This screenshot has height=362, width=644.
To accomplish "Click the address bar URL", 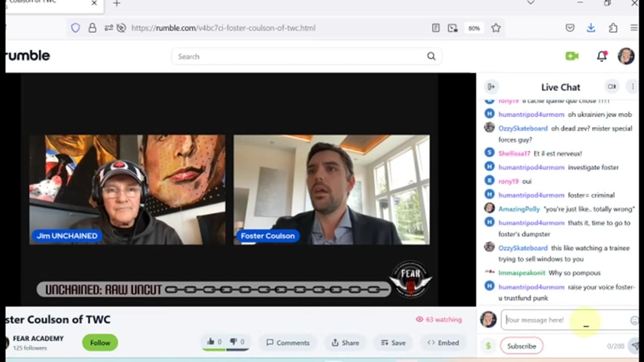I will [x=223, y=28].
